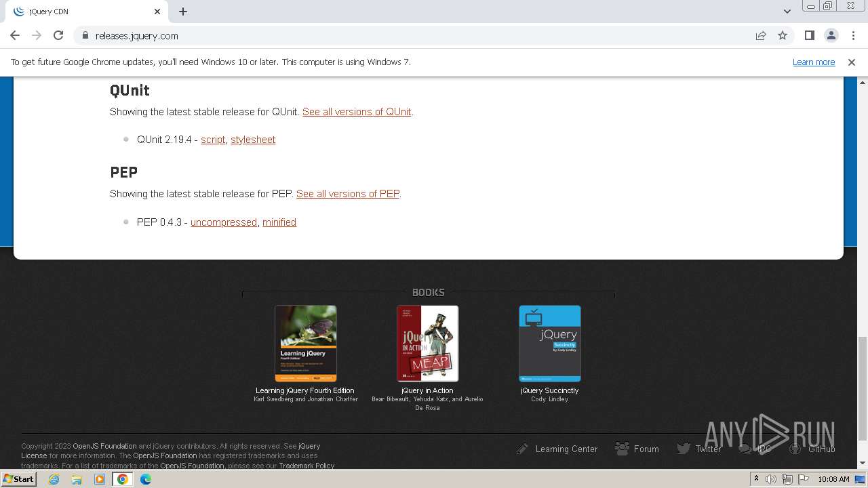Click the Forum people icon
This screenshot has width=868, height=488.
[x=622, y=449]
